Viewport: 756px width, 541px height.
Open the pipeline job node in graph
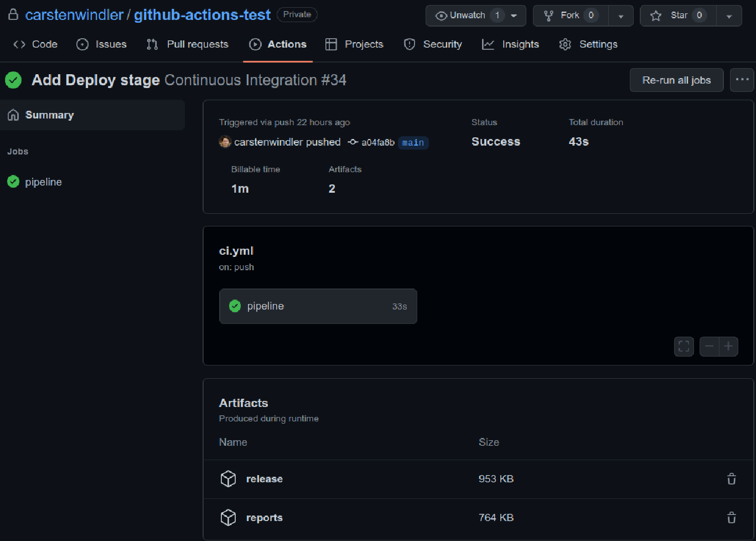pyautogui.click(x=318, y=306)
